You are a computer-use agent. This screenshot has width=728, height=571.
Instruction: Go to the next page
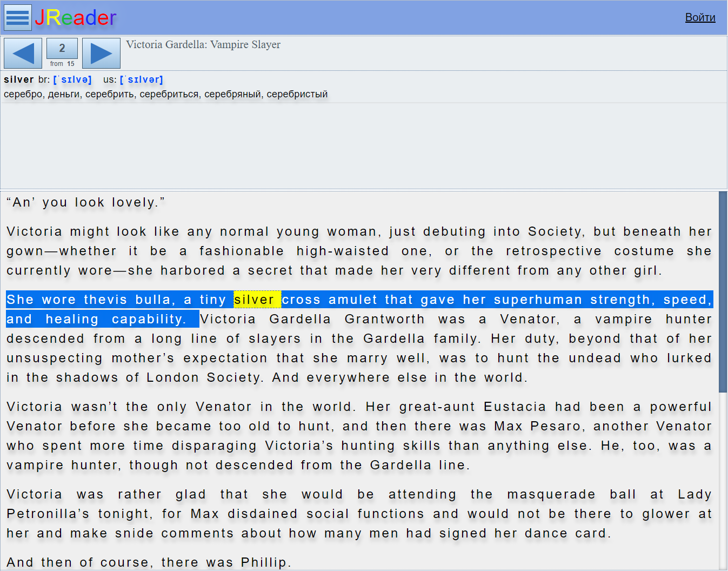coord(101,54)
